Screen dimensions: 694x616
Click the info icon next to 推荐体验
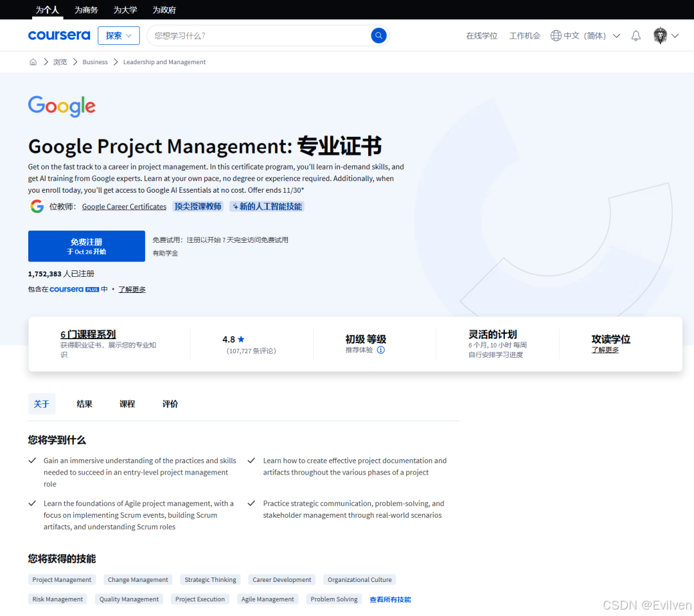(x=380, y=350)
